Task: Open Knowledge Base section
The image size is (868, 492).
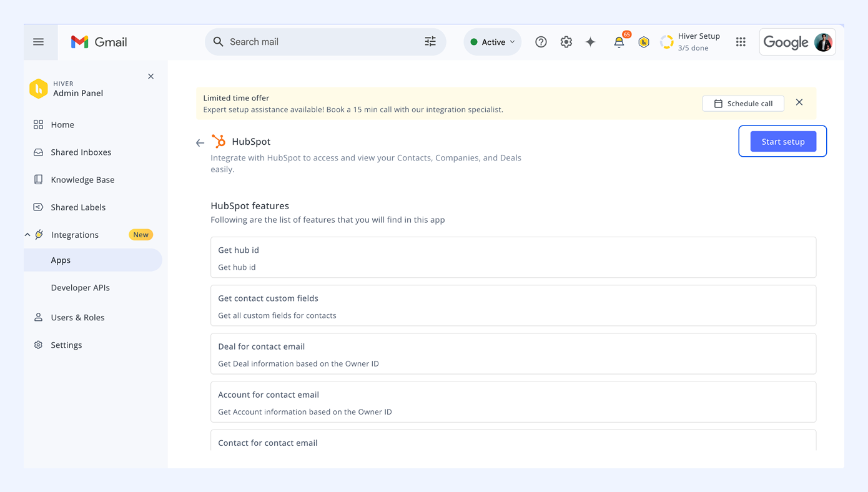Action: point(82,180)
